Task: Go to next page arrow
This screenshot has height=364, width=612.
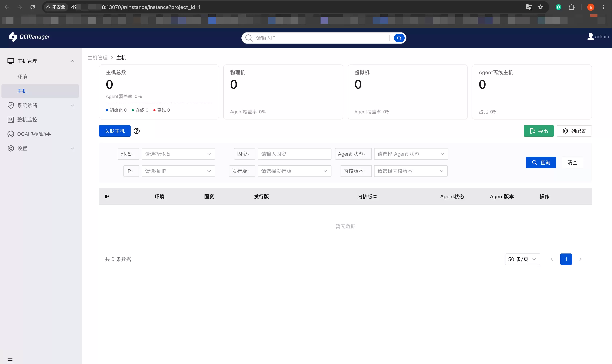Action: (x=580, y=259)
